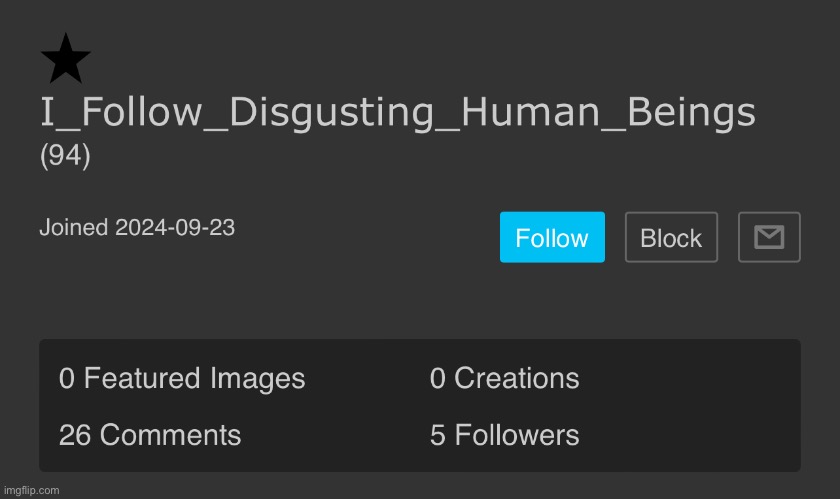Image resolution: width=840 pixels, height=499 pixels.
Task: Click the word Beings in the username
Action: pos(691,113)
